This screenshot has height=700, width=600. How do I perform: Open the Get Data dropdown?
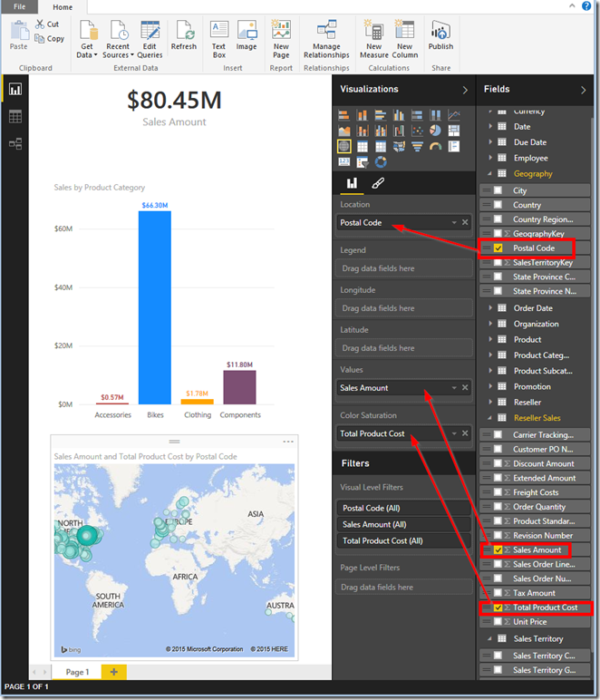(86, 39)
